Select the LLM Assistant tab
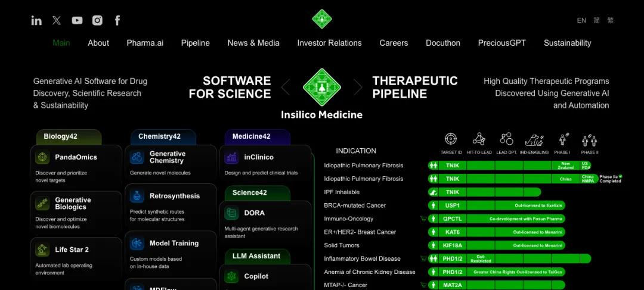The height and width of the screenshot is (290, 644). (258, 257)
